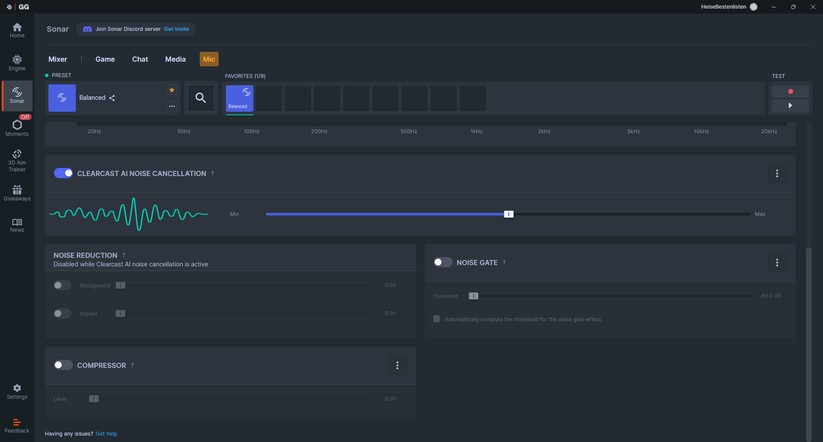Click the Noise Gate threshold slider handle
Screen dimensions: 823x442
473,296
